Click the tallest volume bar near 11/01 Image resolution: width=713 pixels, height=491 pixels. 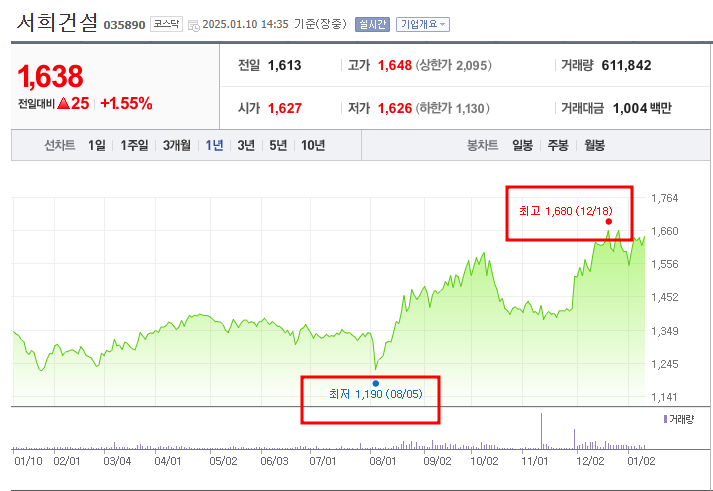point(542,431)
